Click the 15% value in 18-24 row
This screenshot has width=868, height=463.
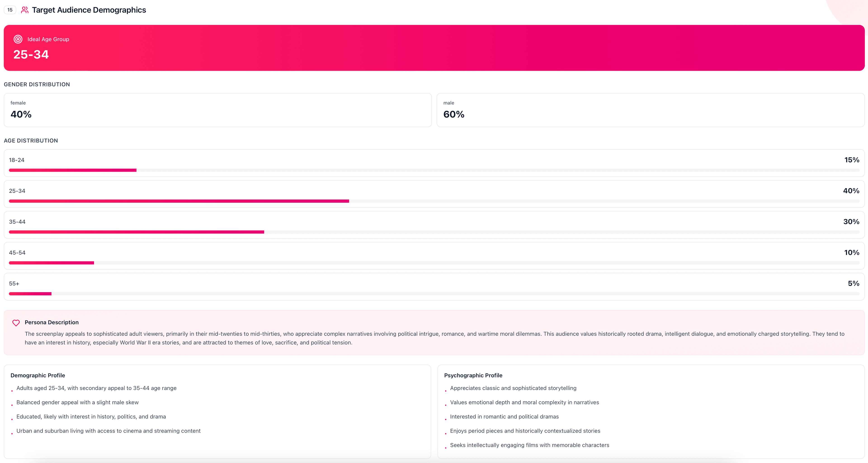tap(851, 160)
